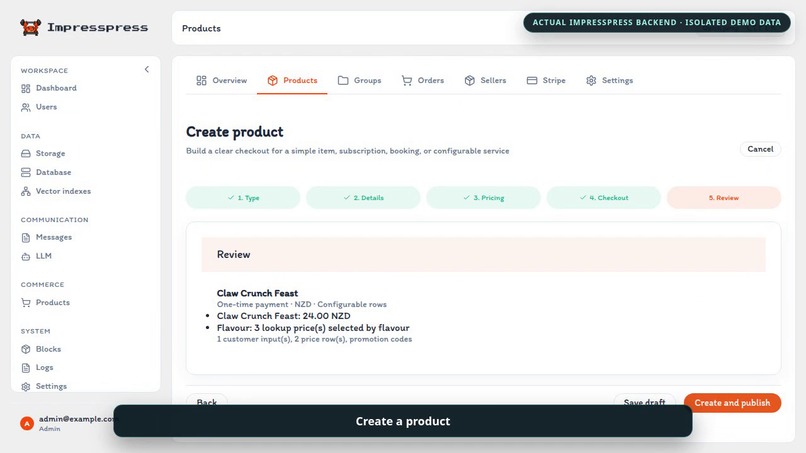The width and height of the screenshot is (806, 453).
Task: Switch to the Orders tab
Action: [423, 80]
